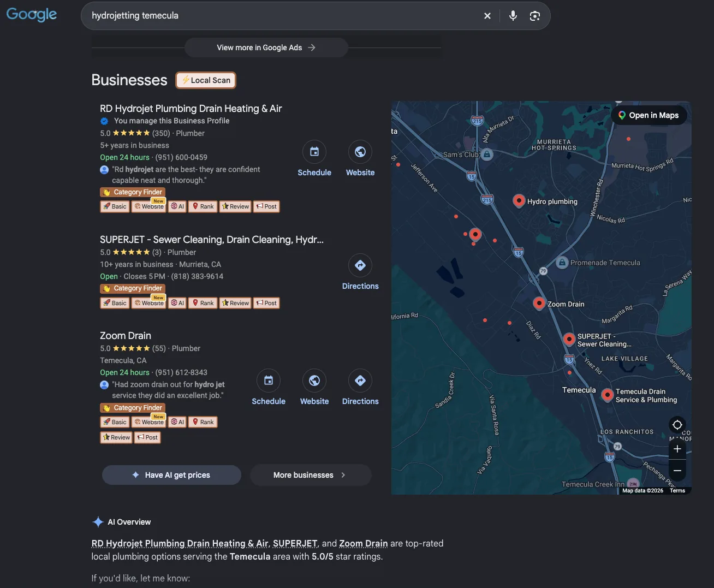Click SUPERJET link in AI Overview

[x=295, y=544]
